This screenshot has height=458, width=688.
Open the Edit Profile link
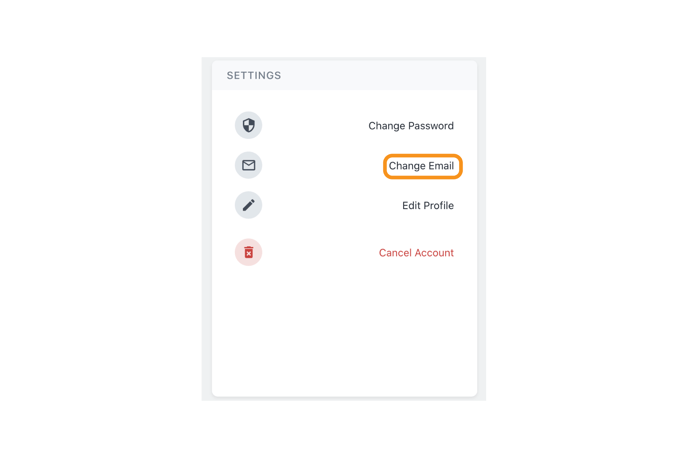point(428,205)
